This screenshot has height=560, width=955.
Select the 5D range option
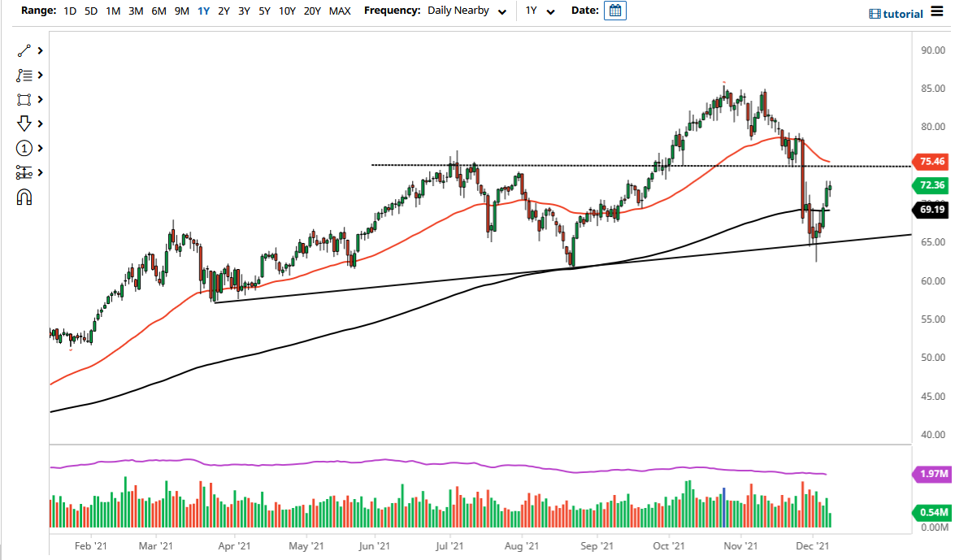90,11
